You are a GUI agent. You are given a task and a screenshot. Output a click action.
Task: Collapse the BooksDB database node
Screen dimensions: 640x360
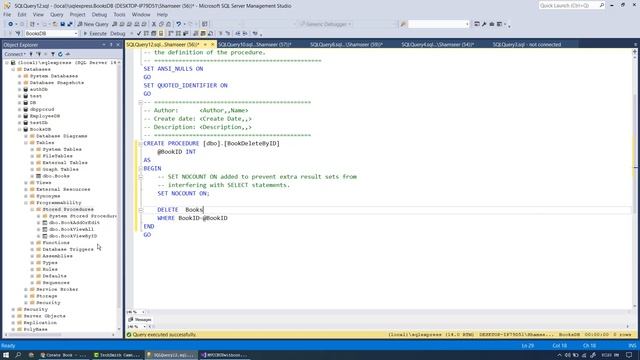coord(20,129)
